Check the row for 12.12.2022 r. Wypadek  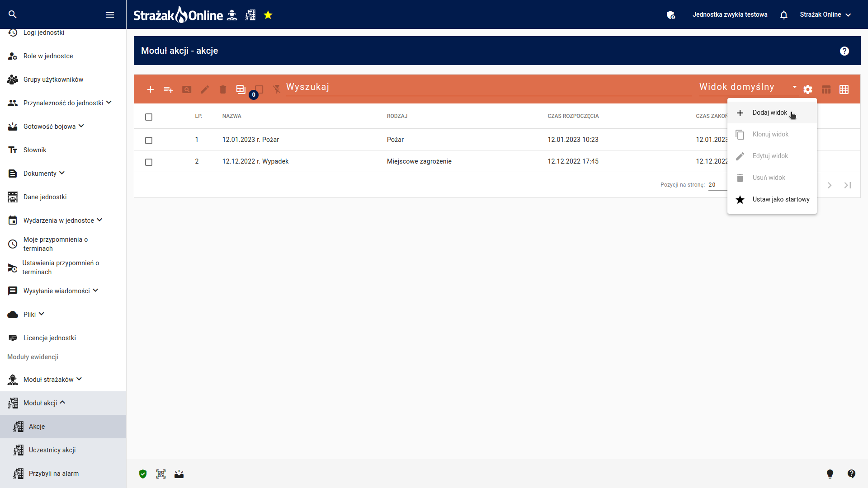coord(149,162)
